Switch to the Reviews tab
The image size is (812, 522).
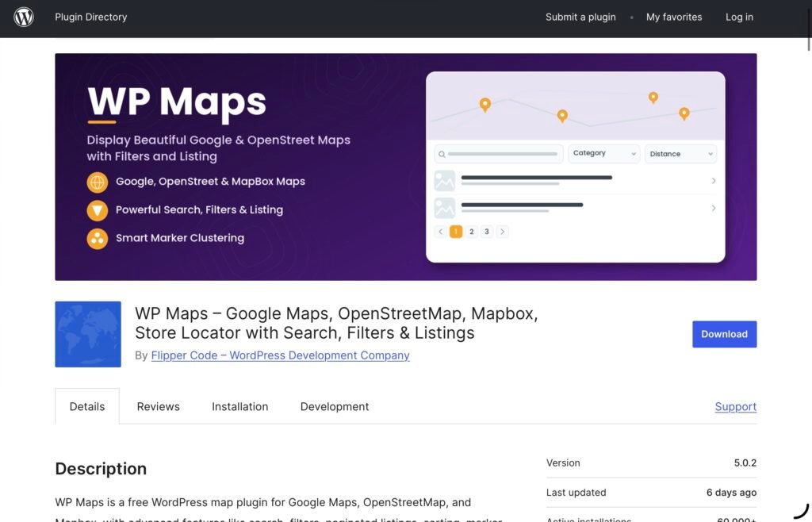coord(159,406)
